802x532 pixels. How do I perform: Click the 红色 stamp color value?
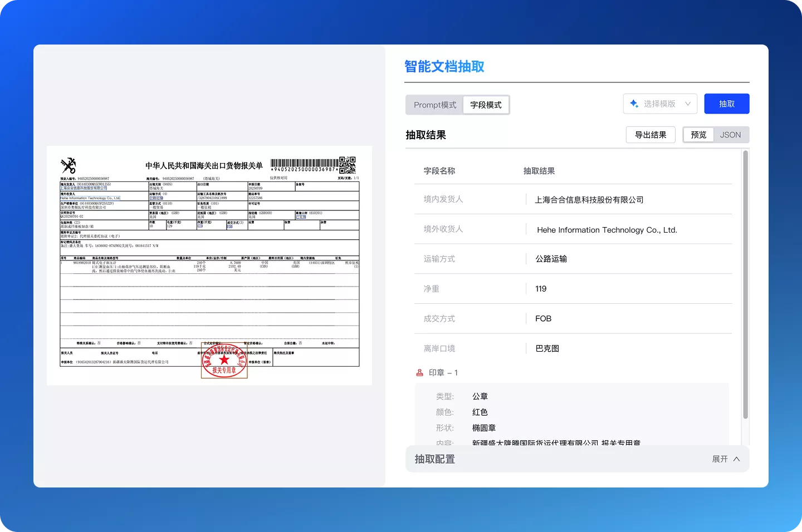coord(480,412)
